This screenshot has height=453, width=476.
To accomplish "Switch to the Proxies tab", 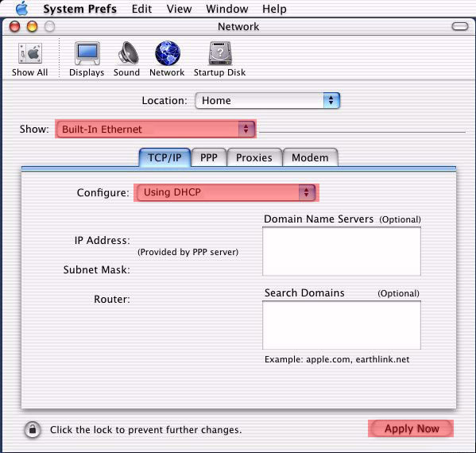I will 254,157.
